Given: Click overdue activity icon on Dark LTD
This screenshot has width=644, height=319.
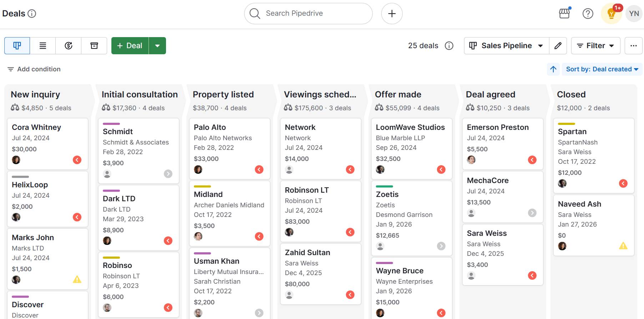Looking at the screenshot, I should [168, 241].
